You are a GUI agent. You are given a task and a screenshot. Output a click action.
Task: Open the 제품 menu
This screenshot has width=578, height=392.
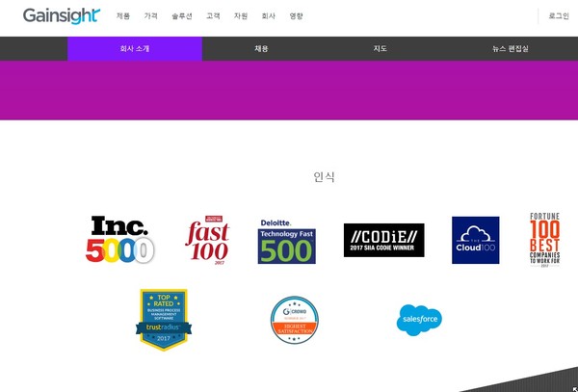point(122,15)
